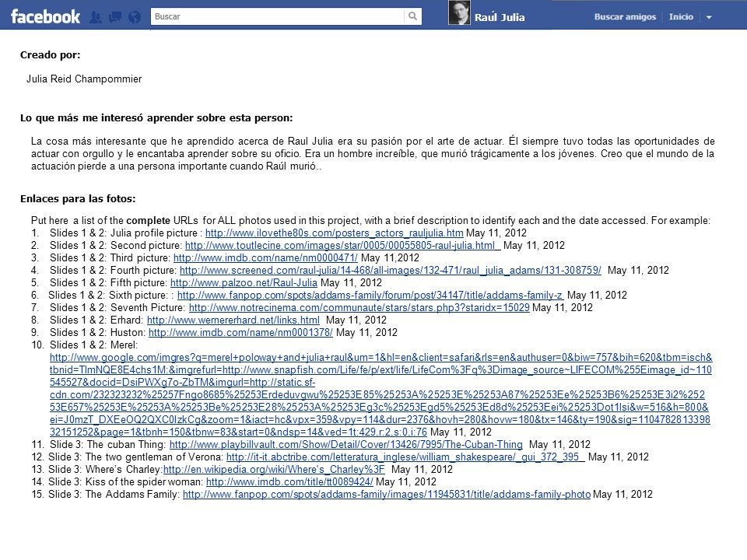
Task: Open the account dropdown arrow
Action: click(709, 17)
